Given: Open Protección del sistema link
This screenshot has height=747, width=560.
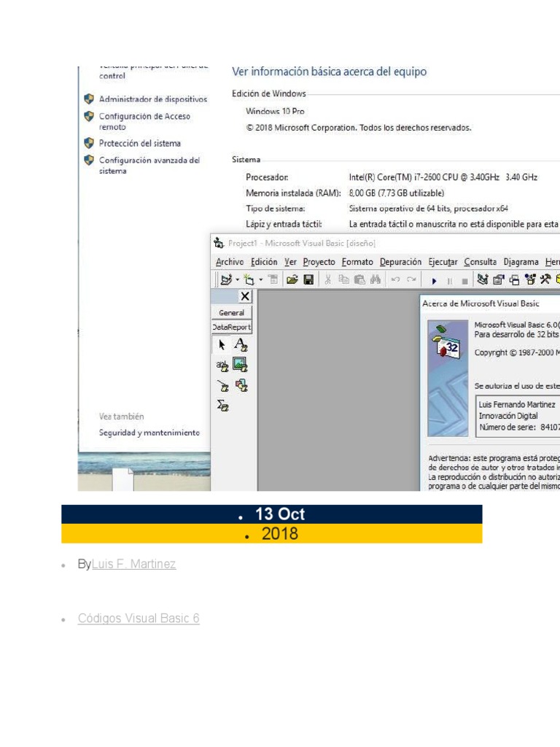Looking at the screenshot, I should [139, 143].
